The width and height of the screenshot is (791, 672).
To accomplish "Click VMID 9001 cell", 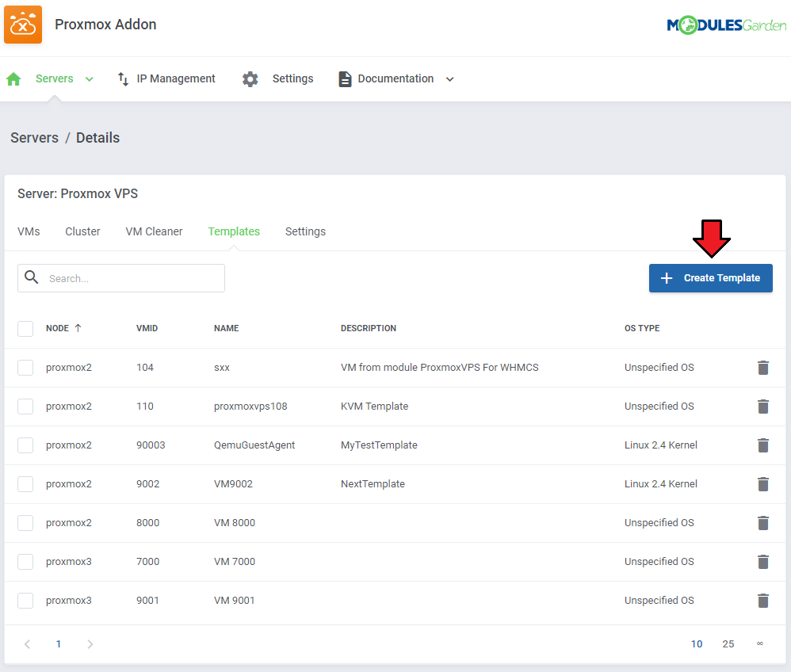I will tap(147, 601).
